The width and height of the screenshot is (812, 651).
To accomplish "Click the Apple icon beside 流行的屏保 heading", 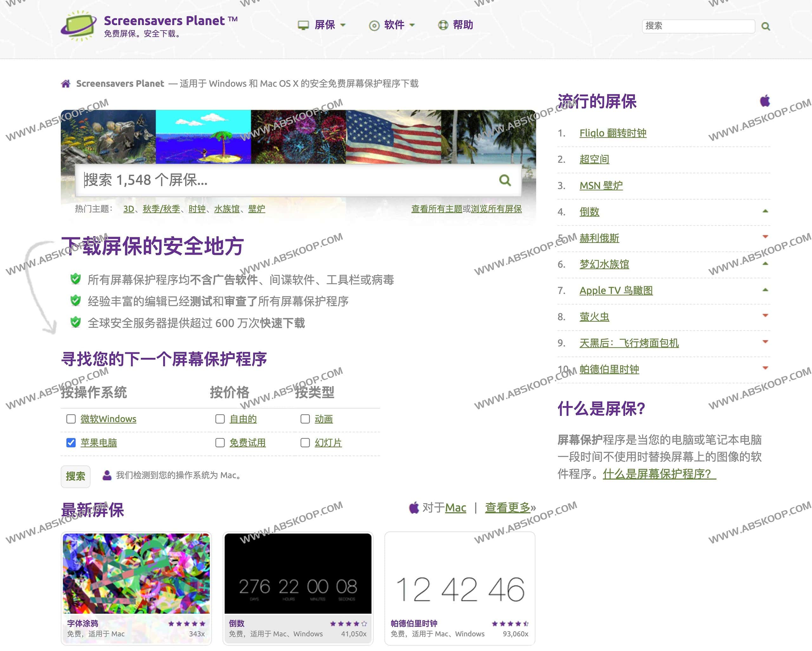I will (764, 101).
